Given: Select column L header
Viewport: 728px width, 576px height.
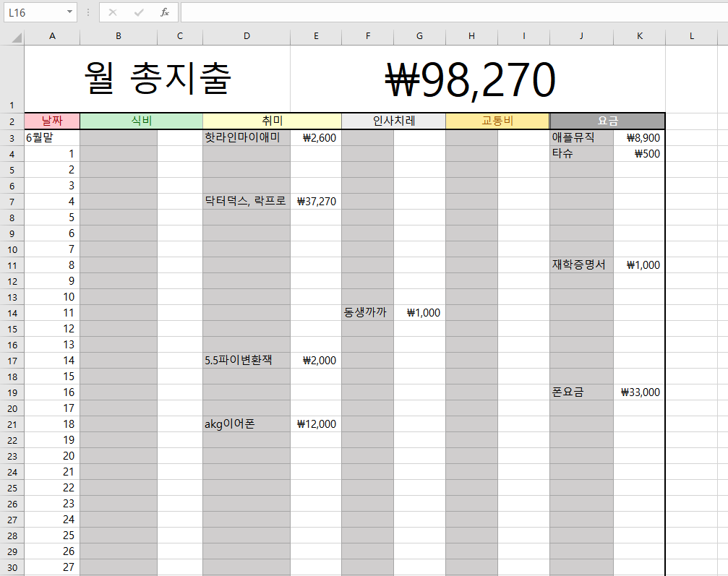Looking at the screenshot, I should click(x=691, y=36).
